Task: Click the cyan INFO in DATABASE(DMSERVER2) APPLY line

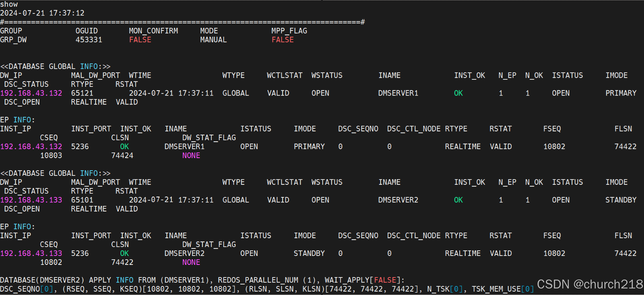Action: click(x=124, y=280)
